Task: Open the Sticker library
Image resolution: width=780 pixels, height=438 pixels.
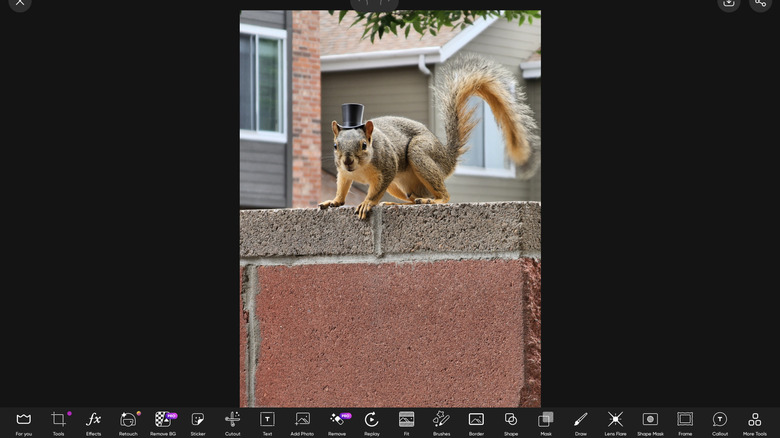Action: tap(197, 423)
